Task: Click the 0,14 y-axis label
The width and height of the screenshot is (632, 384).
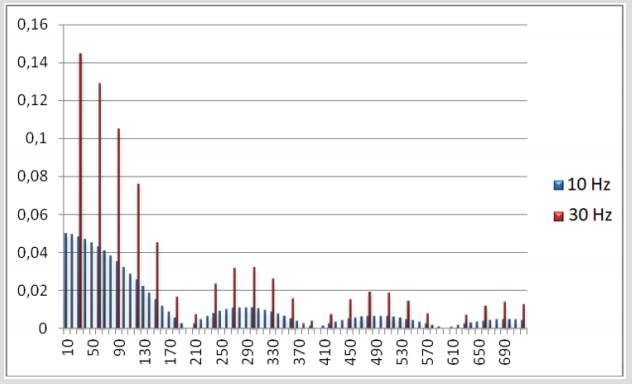Action: point(32,62)
